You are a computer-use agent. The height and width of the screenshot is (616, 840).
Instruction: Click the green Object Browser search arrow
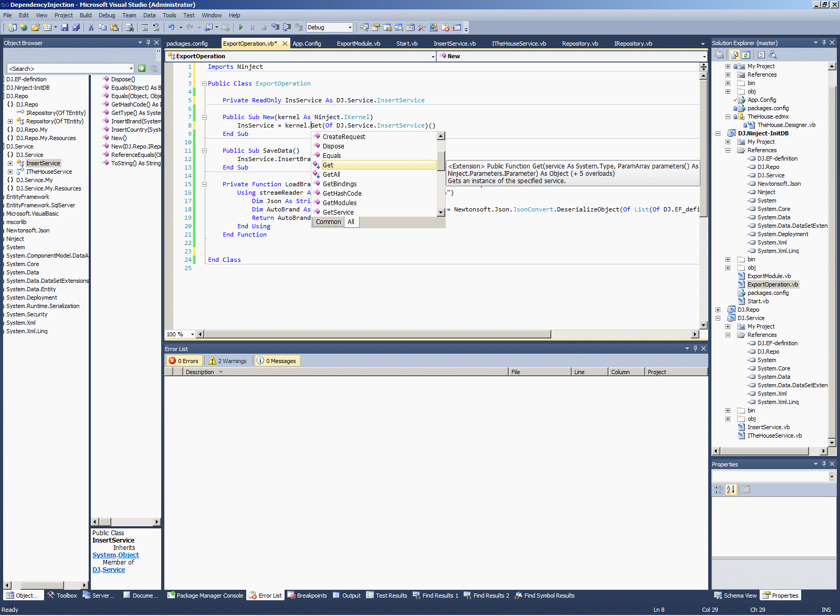[x=142, y=68]
